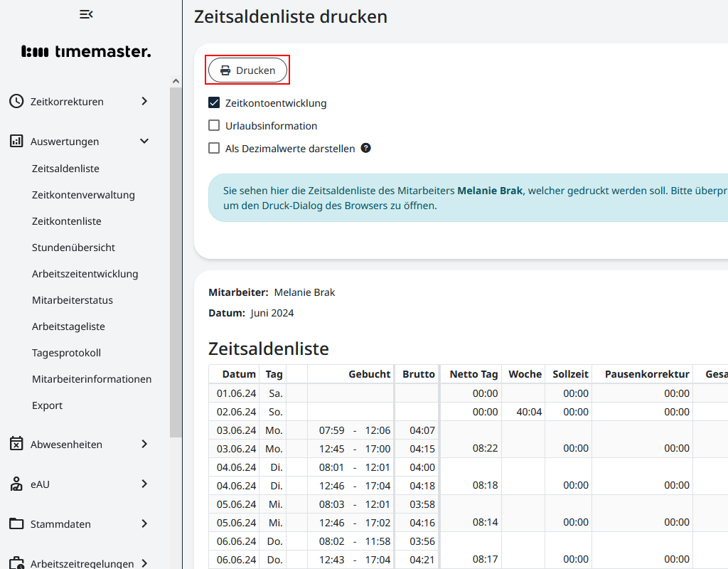Open the Stammdaten folder icon
The image size is (728, 569).
tap(16, 524)
